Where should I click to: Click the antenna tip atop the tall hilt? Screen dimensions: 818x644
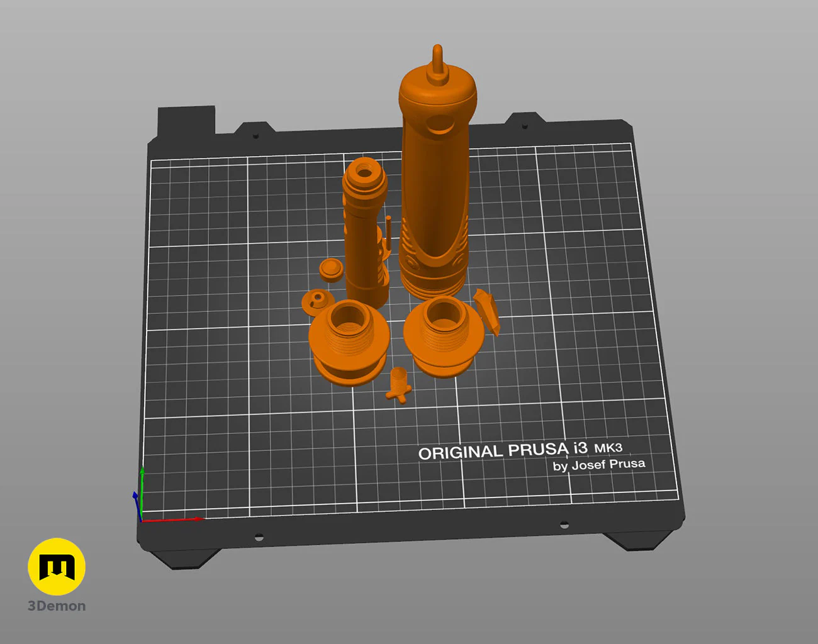[x=437, y=62]
